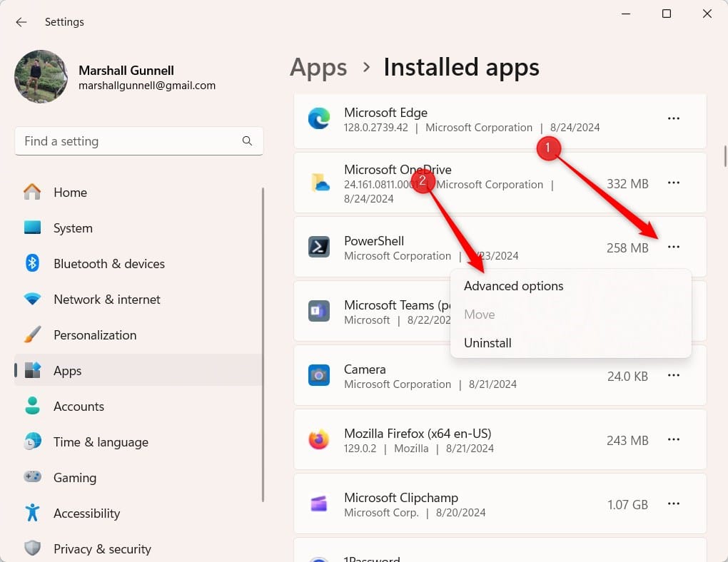Click the Accounts person icon

click(32, 406)
